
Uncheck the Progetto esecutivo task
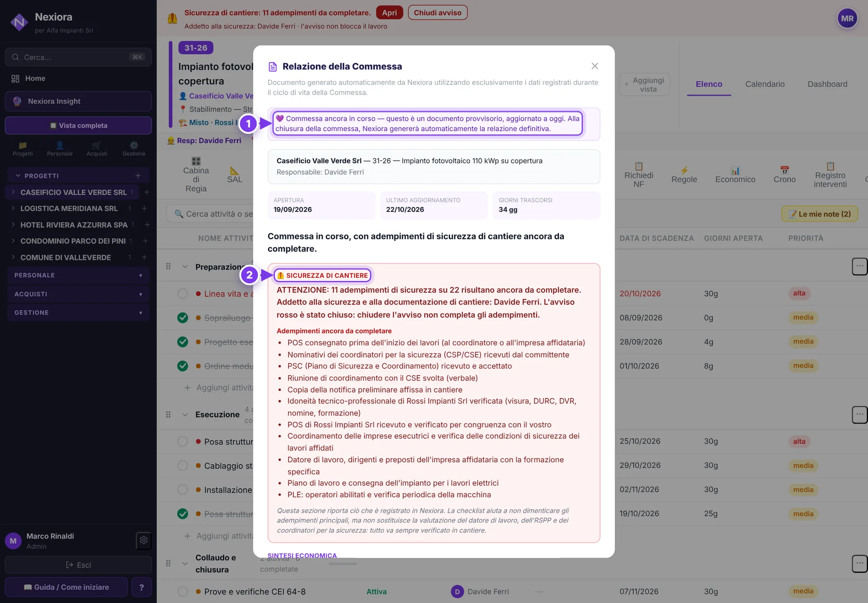[x=183, y=342]
